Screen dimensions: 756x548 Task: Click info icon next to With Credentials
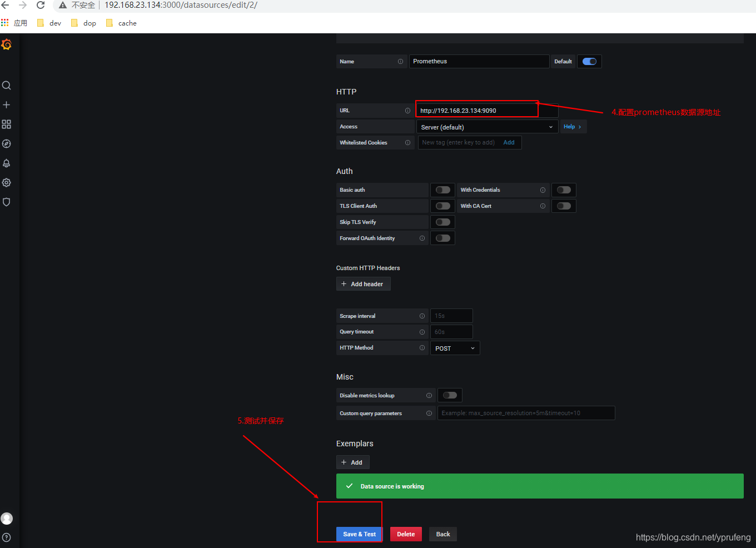coord(543,190)
